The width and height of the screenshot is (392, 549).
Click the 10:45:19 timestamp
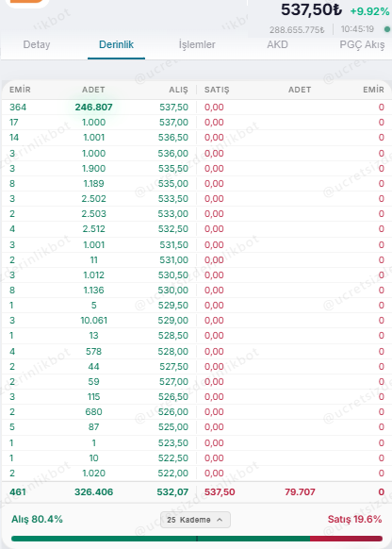(x=357, y=28)
